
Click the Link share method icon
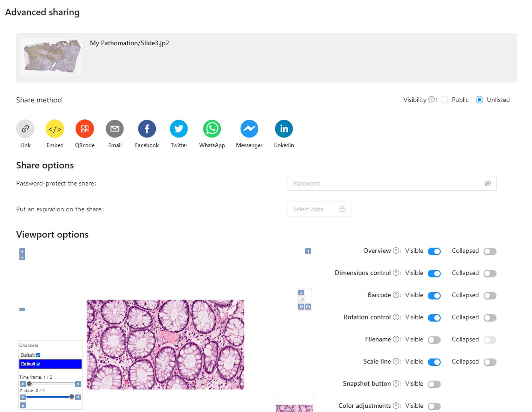(25, 128)
